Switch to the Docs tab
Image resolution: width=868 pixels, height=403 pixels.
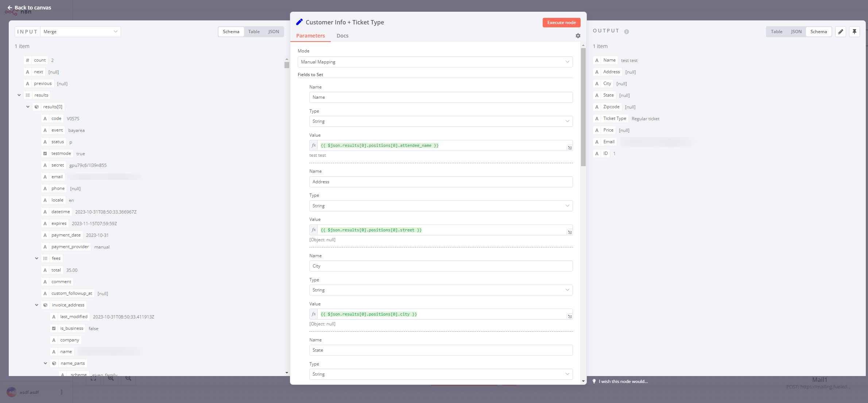(342, 36)
